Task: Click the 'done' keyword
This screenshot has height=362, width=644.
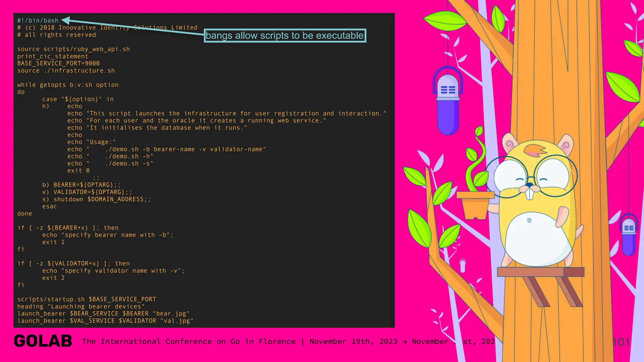Action: (x=25, y=214)
